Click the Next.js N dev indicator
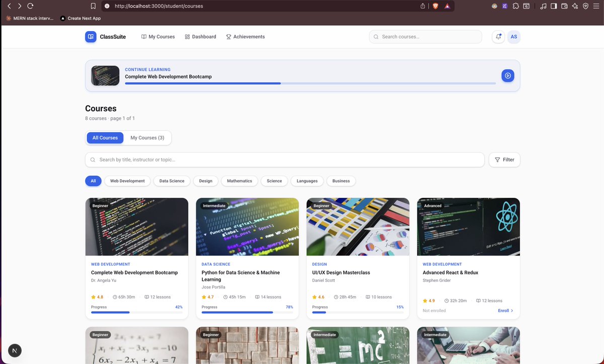Screen dimensions: 604x364 pyautogui.click(x=15, y=350)
